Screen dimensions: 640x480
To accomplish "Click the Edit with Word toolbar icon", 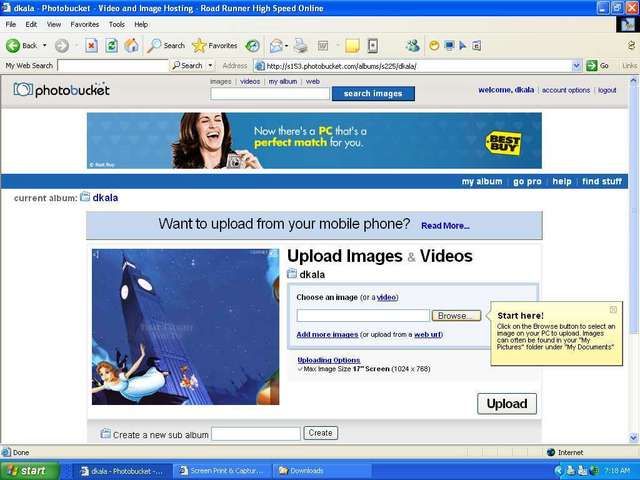I will (323, 45).
